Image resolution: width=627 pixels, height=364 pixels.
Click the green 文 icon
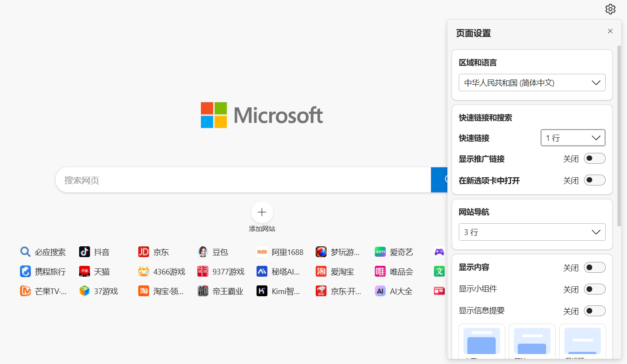pyautogui.click(x=439, y=271)
